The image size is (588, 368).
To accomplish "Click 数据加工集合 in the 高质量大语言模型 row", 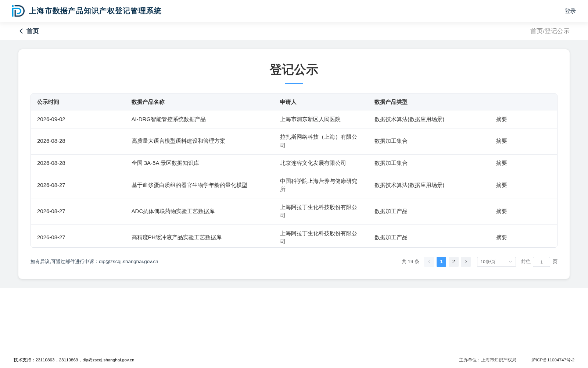I will point(391,141).
